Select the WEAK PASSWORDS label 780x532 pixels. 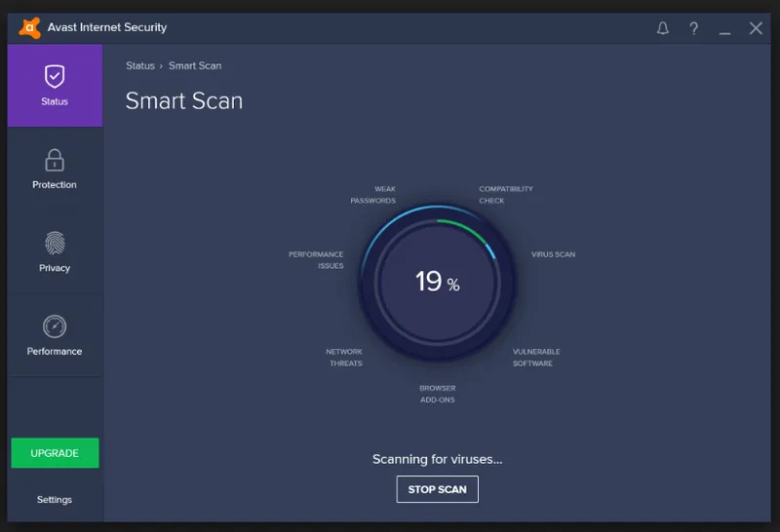(373, 195)
